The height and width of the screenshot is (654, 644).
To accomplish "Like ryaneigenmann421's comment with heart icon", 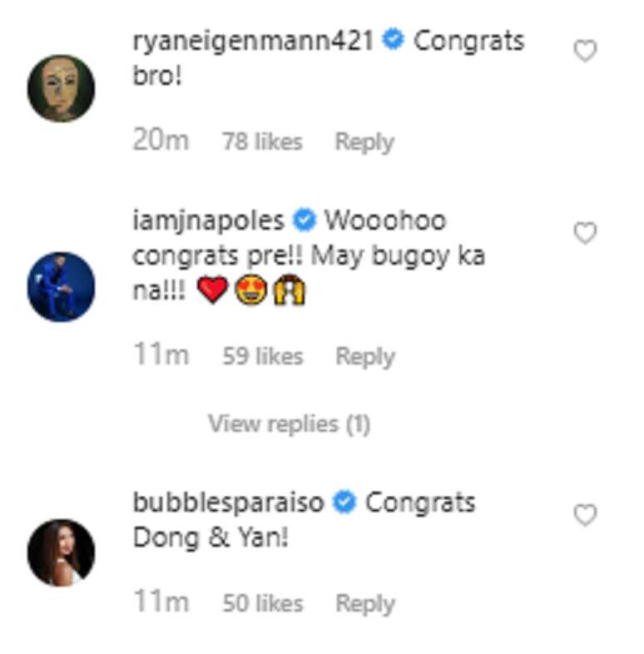I will pyautogui.click(x=585, y=51).
